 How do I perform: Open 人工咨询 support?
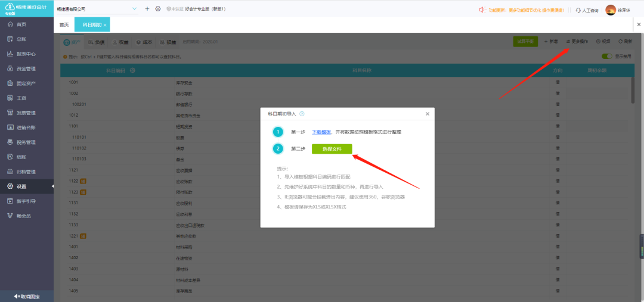tap(587, 10)
